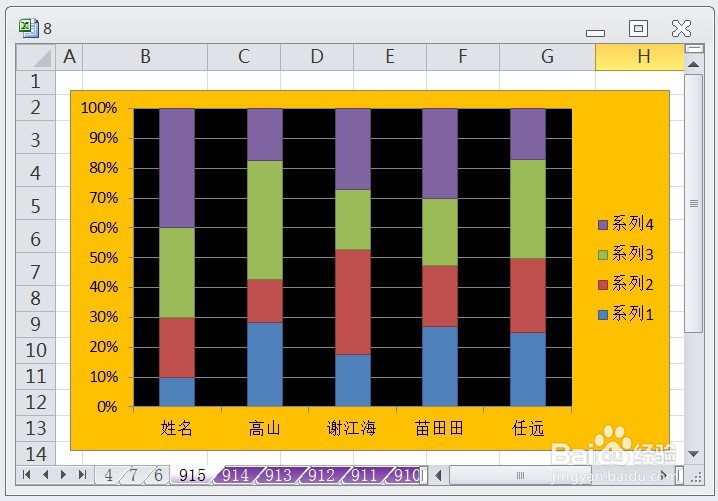
Task: Select green 系列3 segment of 高山 bar
Action: point(265,220)
